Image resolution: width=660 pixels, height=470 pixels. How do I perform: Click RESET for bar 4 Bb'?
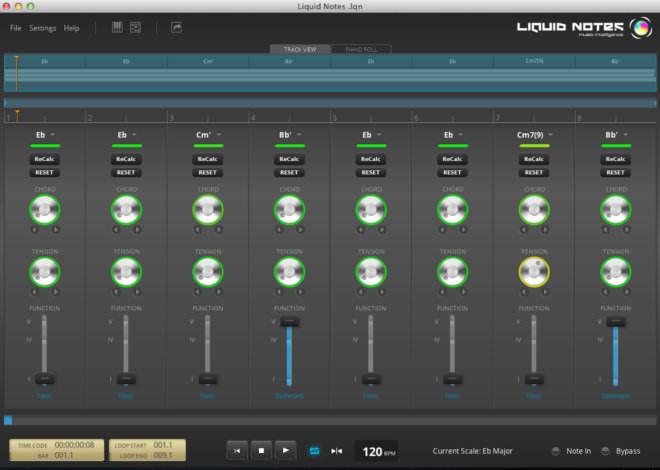pos(289,173)
